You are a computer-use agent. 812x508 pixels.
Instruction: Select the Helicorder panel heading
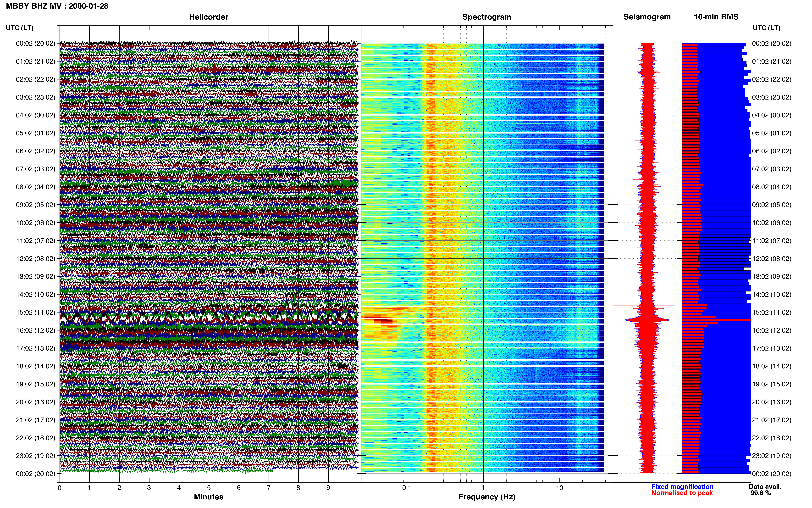(209, 17)
